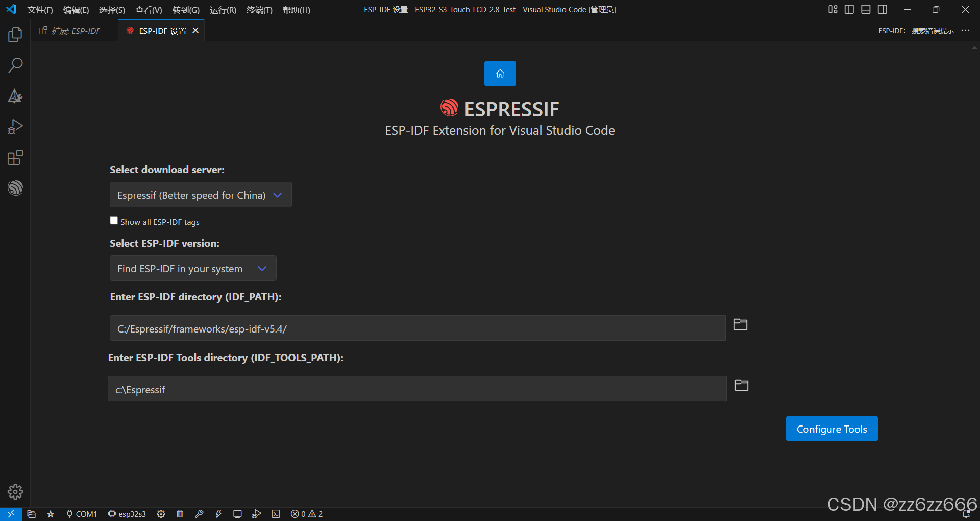Screen dimensions: 980x521
Task: Click the trash full clean icon in status bar
Action: point(180,514)
